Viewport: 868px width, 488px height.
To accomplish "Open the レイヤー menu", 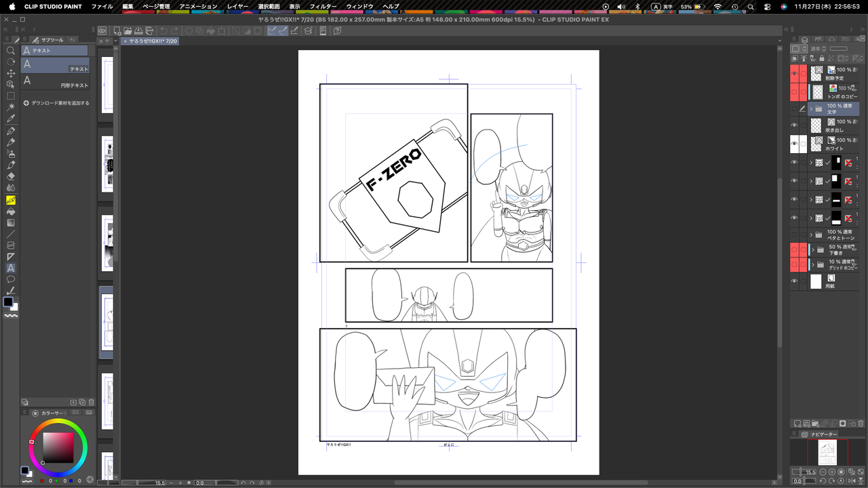I will coord(238,6).
